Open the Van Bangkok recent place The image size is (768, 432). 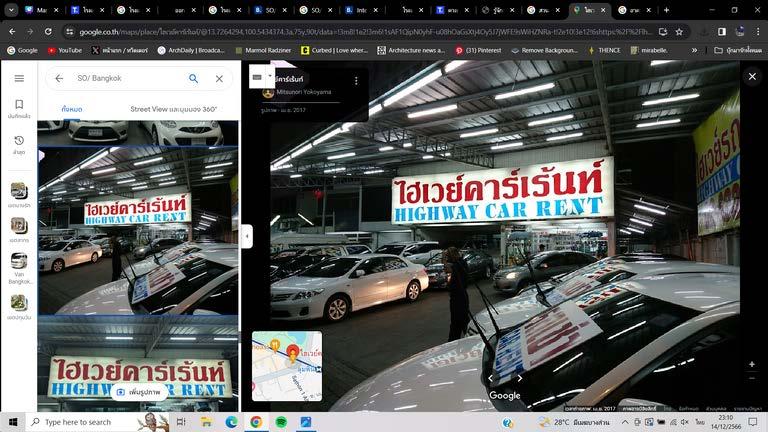pyautogui.click(x=19, y=267)
